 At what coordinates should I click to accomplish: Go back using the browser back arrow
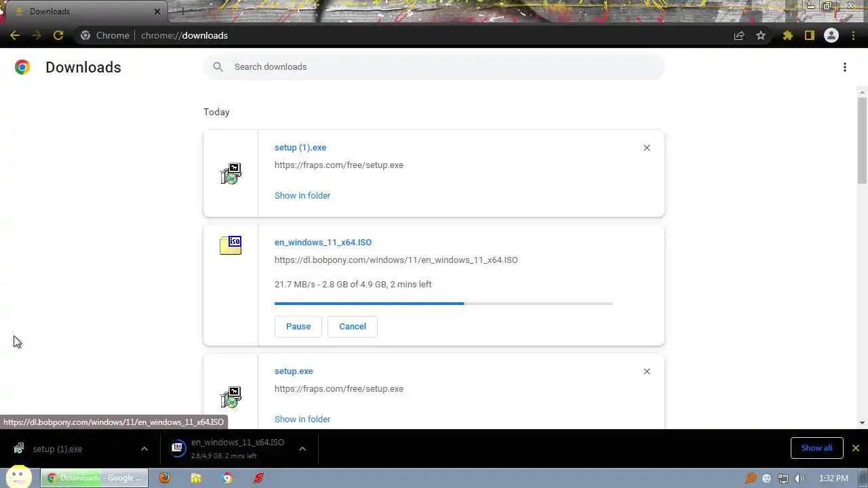[x=15, y=35]
